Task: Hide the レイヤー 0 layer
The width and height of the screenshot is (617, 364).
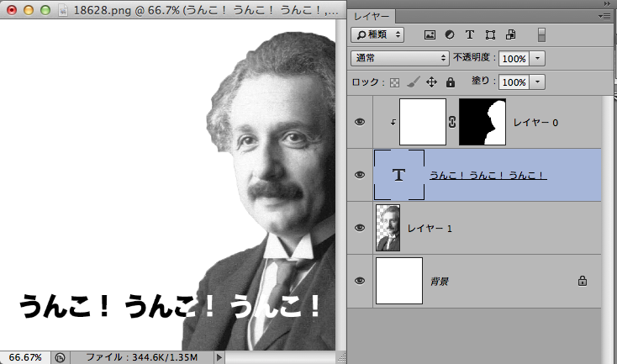Action: point(359,122)
